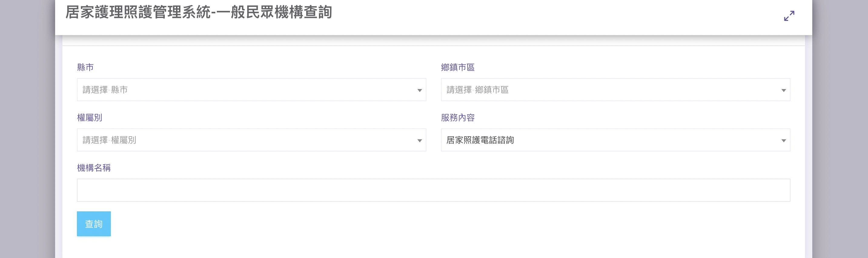The height and width of the screenshot is (258, 868).
Task: Click the expand fullscreen arrows icon
Action: coord(789,16)
